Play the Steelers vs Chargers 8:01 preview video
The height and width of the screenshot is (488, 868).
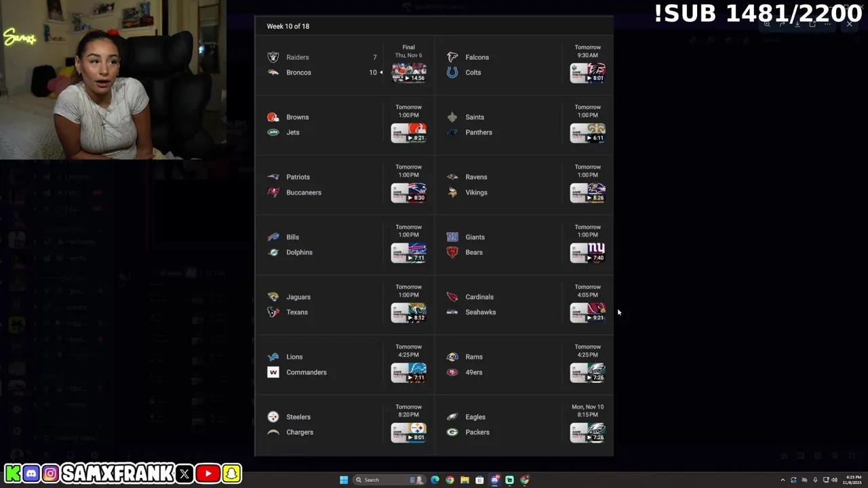tap(409, 432)
